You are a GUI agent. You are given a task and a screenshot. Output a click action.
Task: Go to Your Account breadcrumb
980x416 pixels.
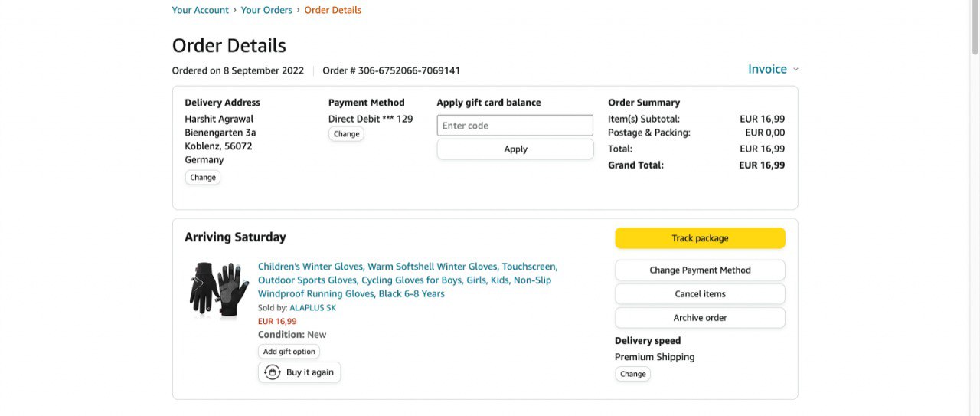200,10
